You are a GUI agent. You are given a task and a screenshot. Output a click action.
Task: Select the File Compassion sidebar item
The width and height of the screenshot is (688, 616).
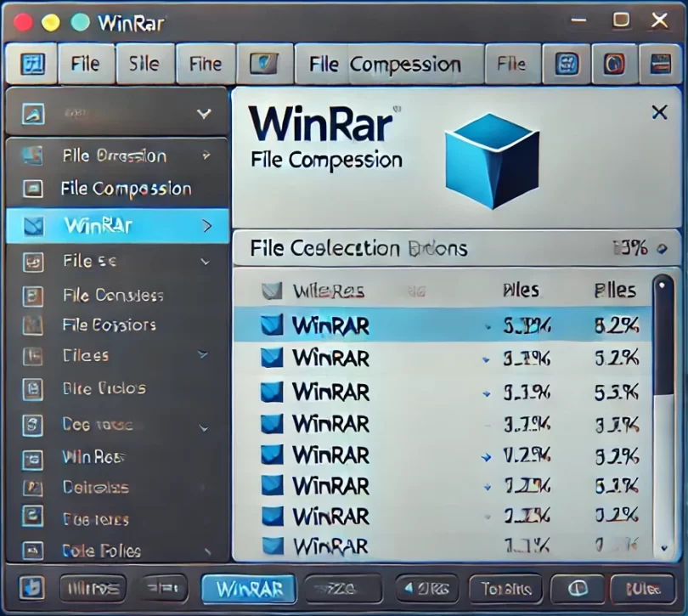[127, 189]
